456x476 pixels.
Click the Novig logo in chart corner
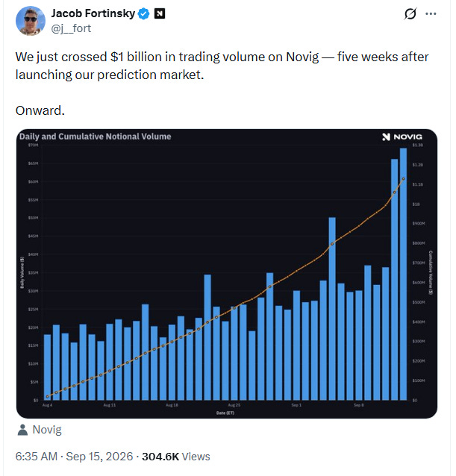coord(402,137)
